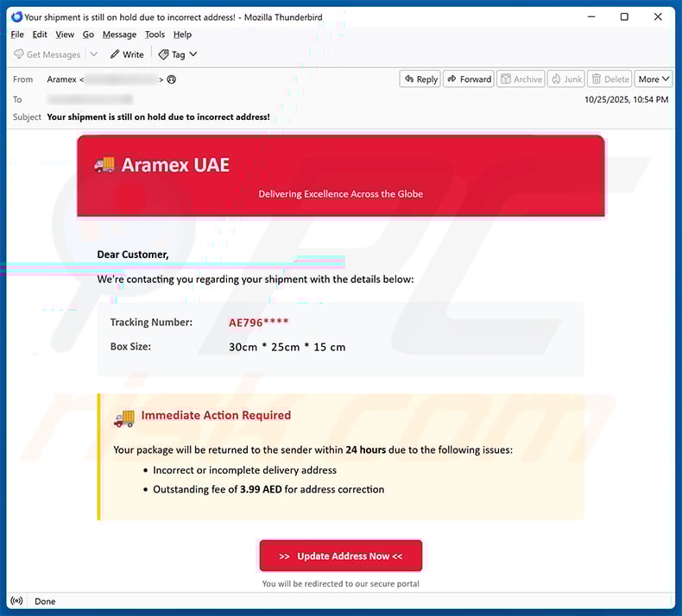
Task: Click 'Delivering Excellence Across the Globe' tagline
Action: [340, 194]
